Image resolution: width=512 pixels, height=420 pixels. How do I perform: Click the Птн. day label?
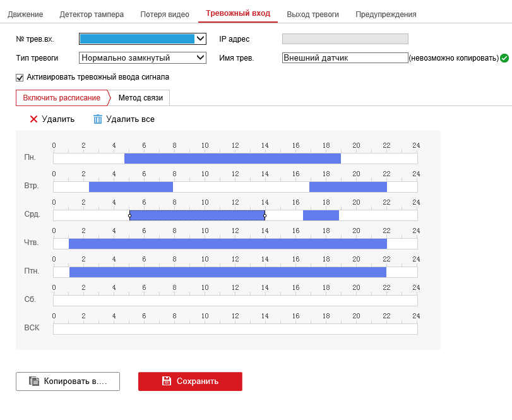tap(32, 271)
